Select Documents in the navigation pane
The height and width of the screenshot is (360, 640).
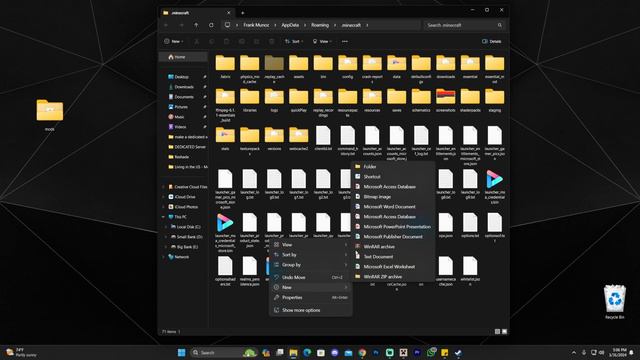click(x=184, y=97)
